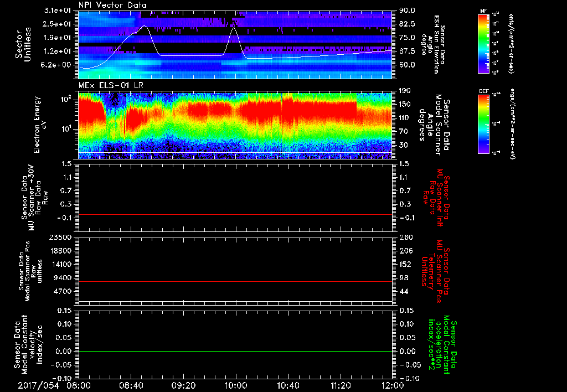Image resolution: width=567 pixels, height=392 pixels.
Task: Click the 'ESH Sun Elevation Angle' axis label
Action: pos(434,44)
